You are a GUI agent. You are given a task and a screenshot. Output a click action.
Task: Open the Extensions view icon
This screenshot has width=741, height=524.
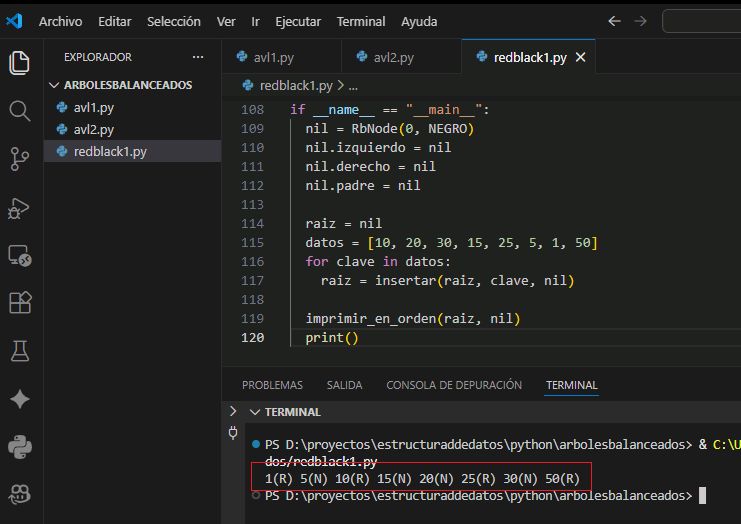[x=20, y=302]
